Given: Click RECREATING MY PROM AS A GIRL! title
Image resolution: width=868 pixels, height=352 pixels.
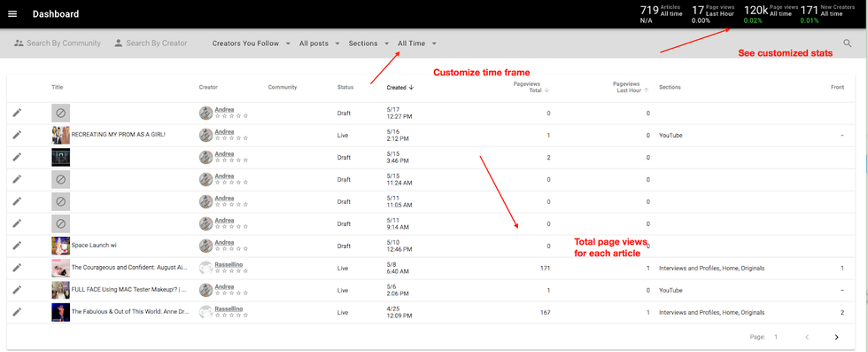Looking at the screenshot, I should (119, 135).
